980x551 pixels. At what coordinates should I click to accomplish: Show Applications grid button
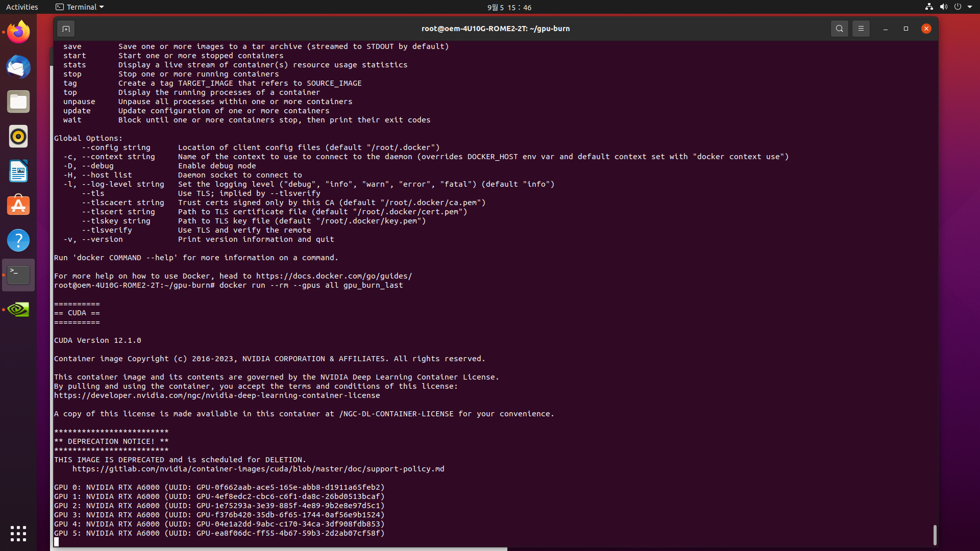pos(18,534)
